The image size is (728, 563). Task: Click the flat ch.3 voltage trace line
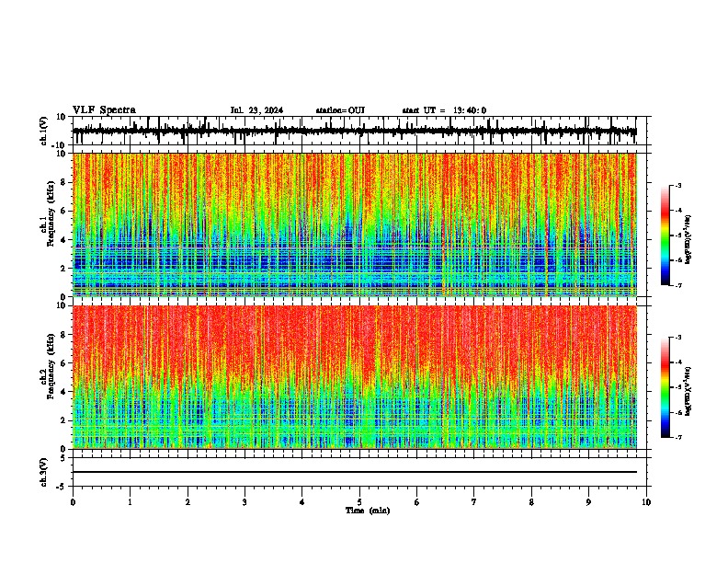(355, 472)
